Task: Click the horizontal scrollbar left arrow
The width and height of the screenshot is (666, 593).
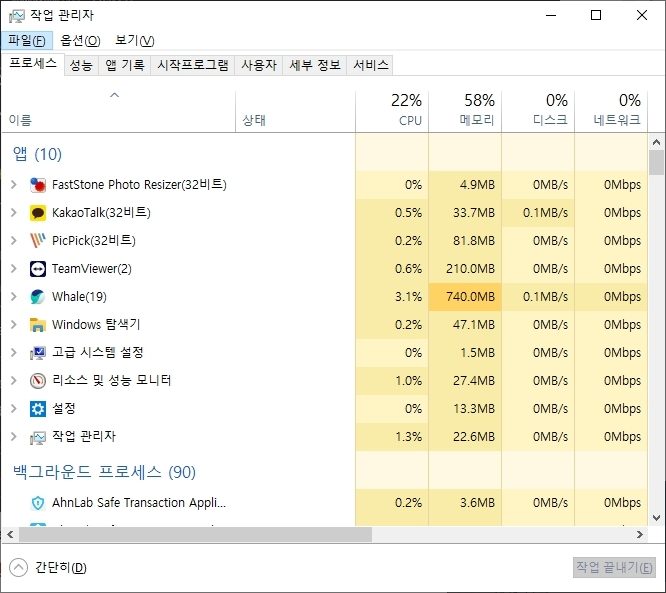Action: pos(10,535)
